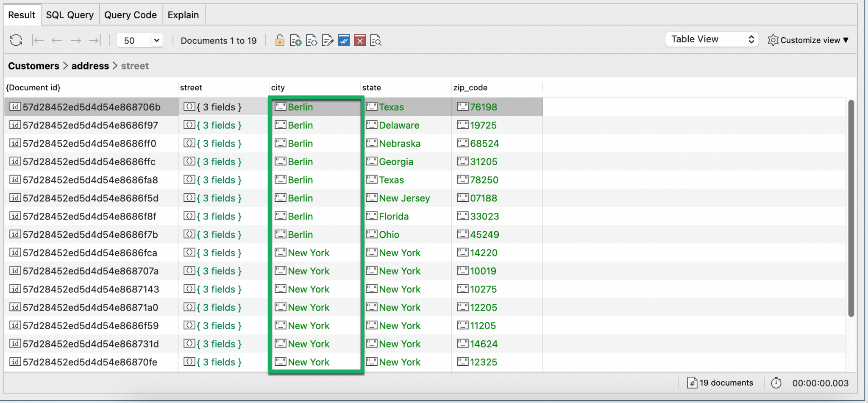Image resolution: width=868 pixels, height=403 pixels.
Task: Click the refresh results icon
Action: (x=16, y=40)
